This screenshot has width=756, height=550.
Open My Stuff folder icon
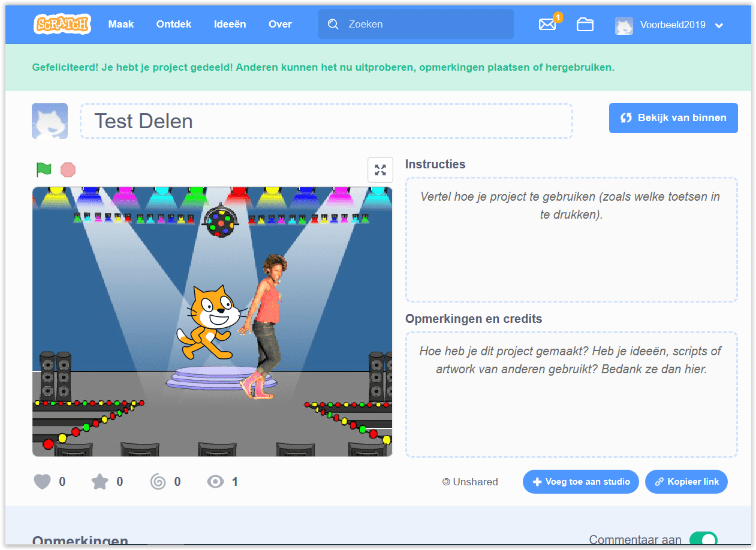585,25
